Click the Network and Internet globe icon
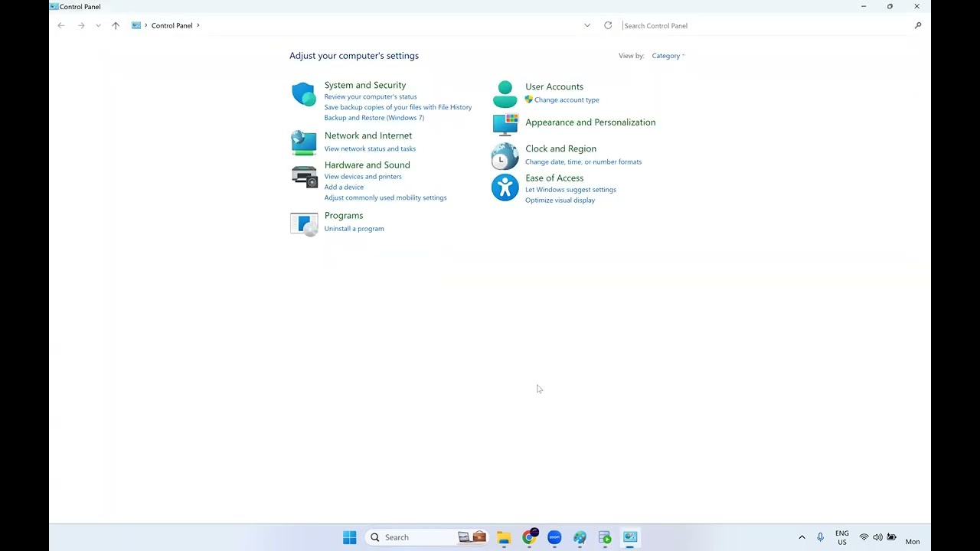Screen dimensions: 980x551 [304, 142]
